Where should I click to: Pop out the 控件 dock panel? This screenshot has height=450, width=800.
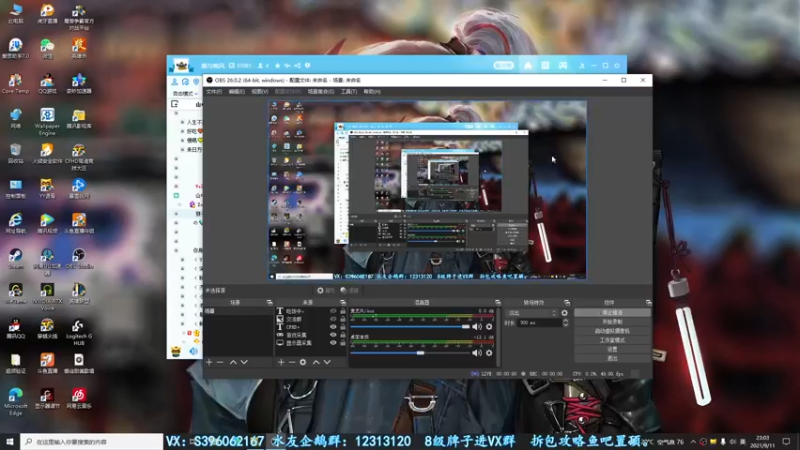click(x=648, y=303)
